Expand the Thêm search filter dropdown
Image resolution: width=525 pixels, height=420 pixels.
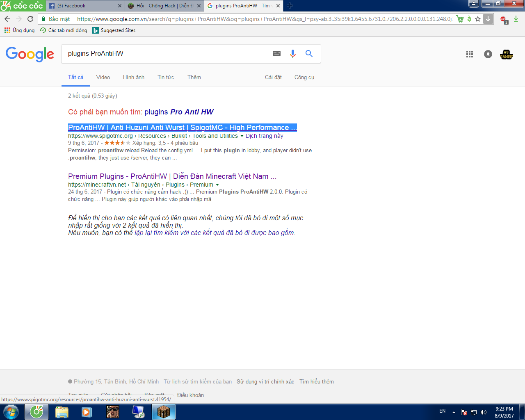[194, 77]
